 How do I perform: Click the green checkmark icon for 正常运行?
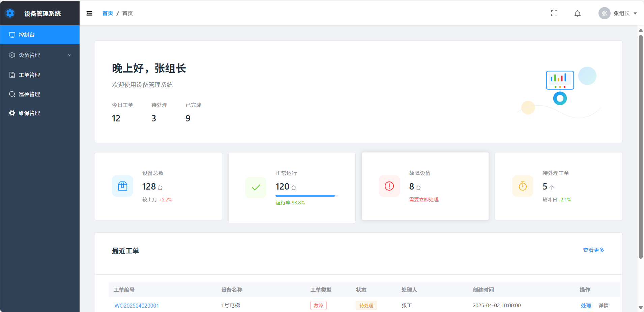coord(256,187)
